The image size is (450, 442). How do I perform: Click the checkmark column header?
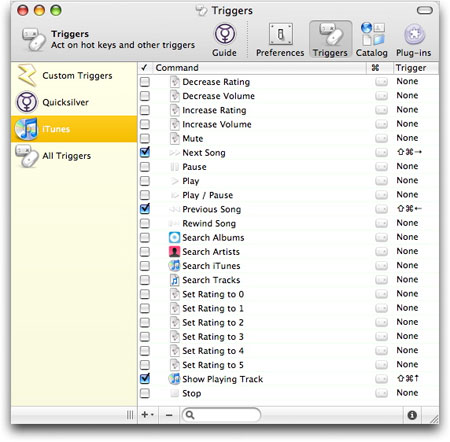(x=145, y=68)
